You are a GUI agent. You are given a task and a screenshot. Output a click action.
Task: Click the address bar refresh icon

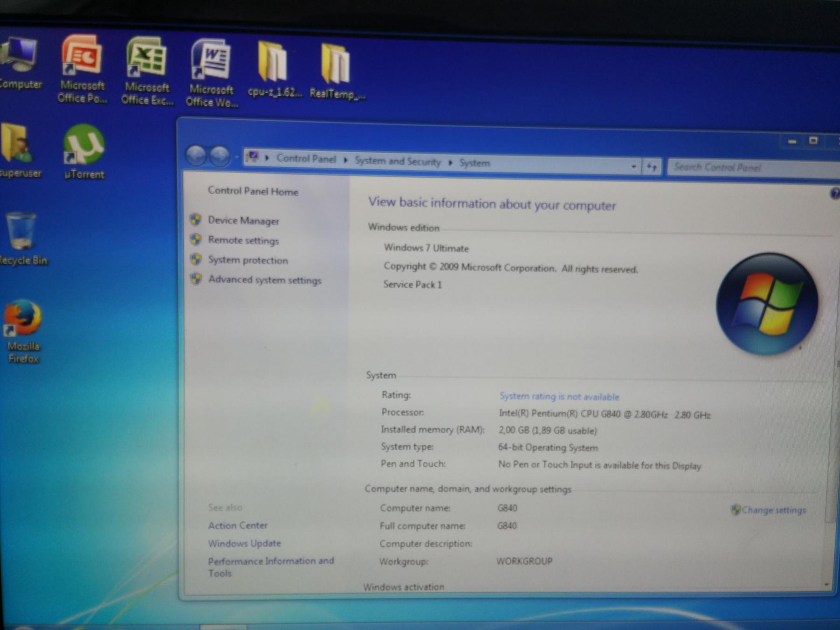pos(652,166)
